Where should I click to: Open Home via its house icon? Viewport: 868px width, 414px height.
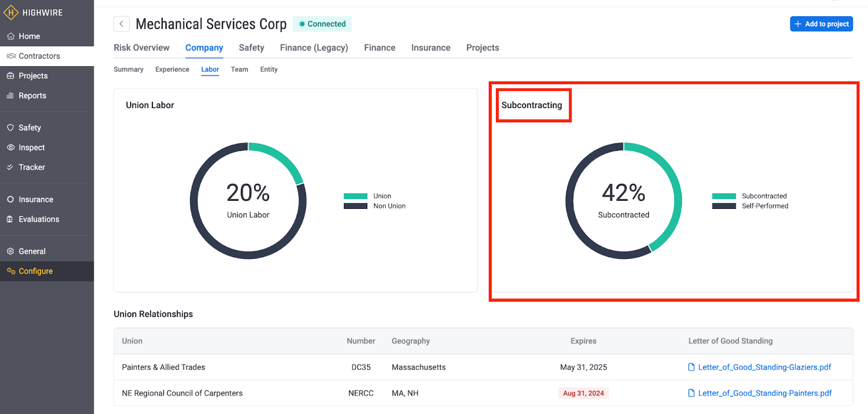point(10,36)
